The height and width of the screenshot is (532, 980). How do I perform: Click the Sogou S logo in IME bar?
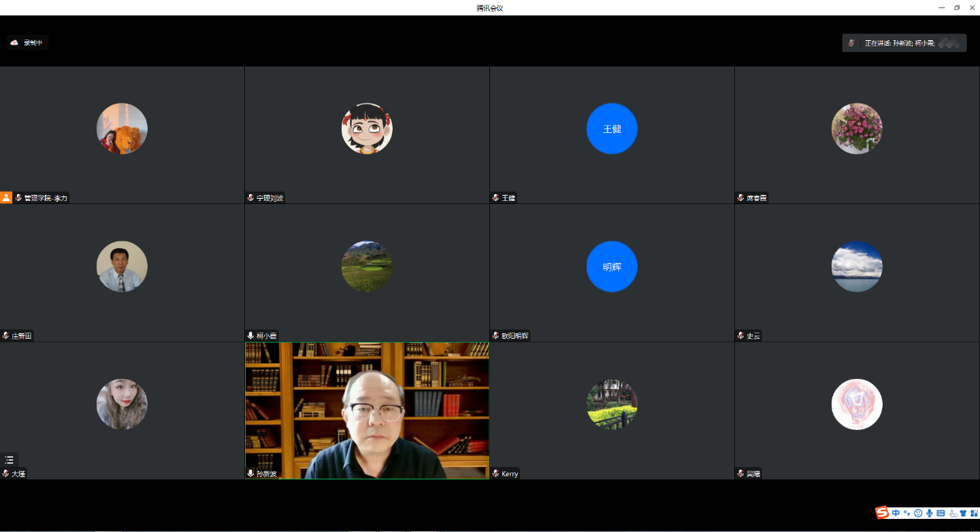pyautogui.click(x=882, y=513)
